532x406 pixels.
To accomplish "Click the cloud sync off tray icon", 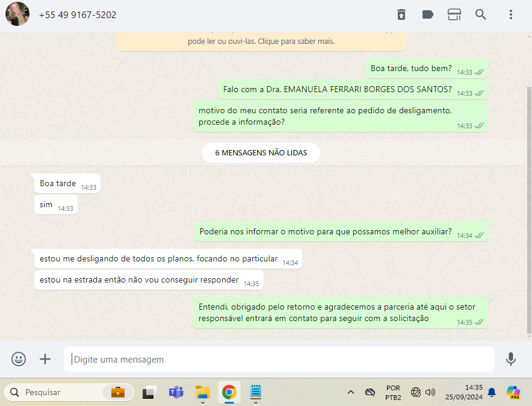I will 370,392.
